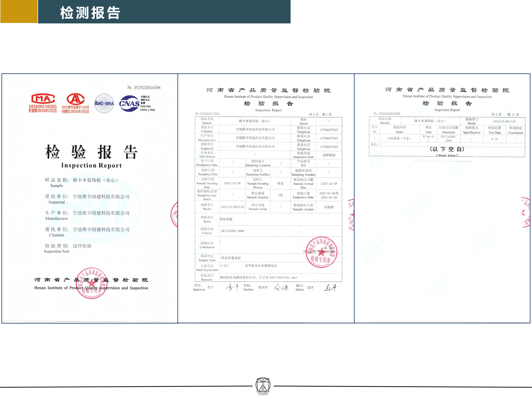Click the bold 'Inspection Report' cover subtitle
This screenshot has width=532, height=399.
(x=91, y=165)
